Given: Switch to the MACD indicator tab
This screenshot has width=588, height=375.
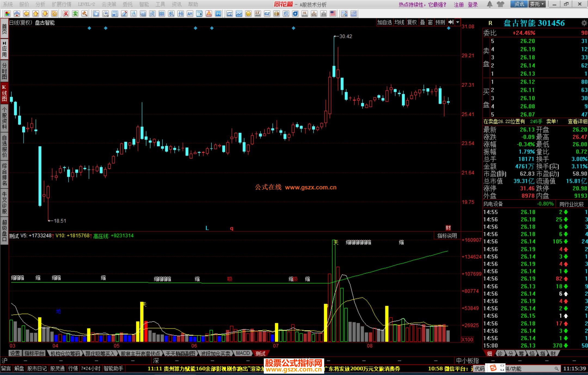Looking at the screenshot, I should click(243, 353).
